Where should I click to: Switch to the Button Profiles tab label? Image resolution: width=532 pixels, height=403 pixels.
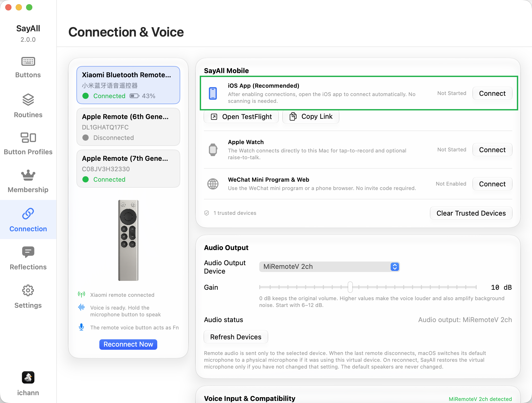point(28,152)
